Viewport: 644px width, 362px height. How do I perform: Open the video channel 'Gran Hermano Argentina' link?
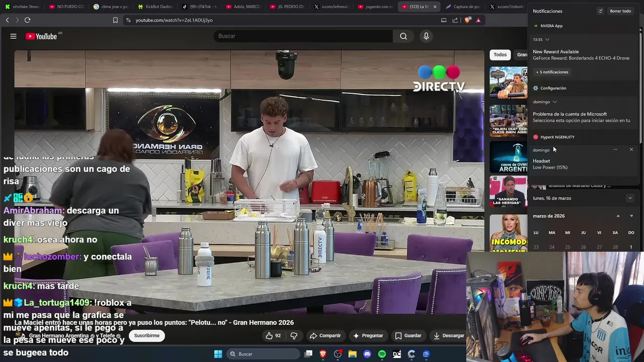[59, 336]
